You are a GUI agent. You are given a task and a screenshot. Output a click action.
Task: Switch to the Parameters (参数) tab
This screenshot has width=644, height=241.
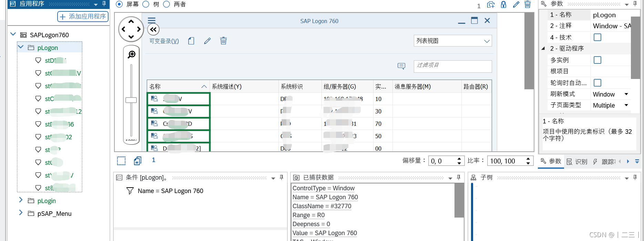tap(551, 161)
